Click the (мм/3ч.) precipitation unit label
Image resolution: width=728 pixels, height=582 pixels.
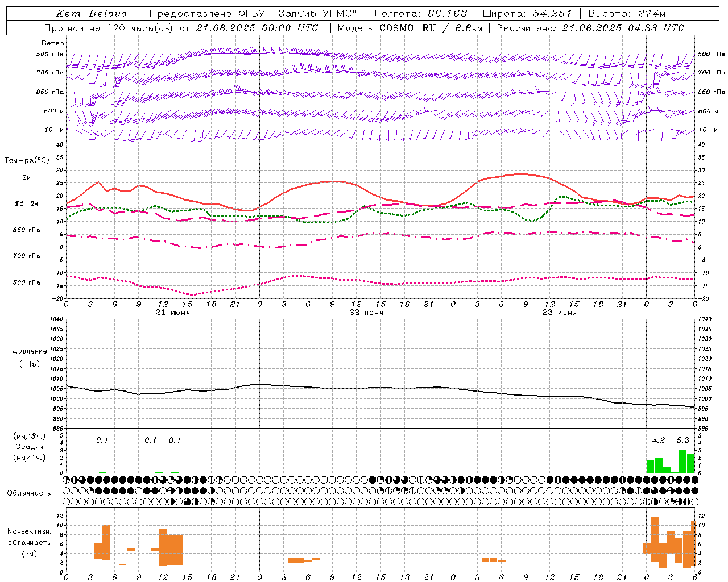29,436
